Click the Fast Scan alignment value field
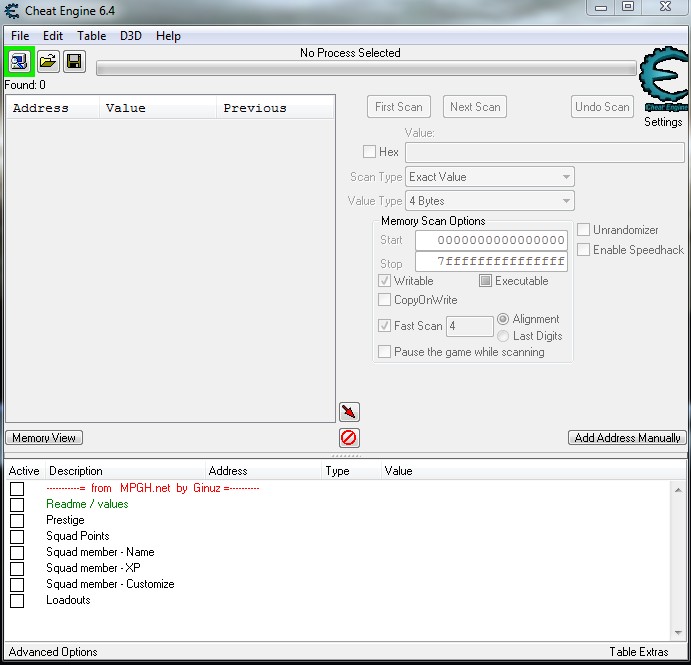Viewport: 691px width, 665px height. [469, 326]
